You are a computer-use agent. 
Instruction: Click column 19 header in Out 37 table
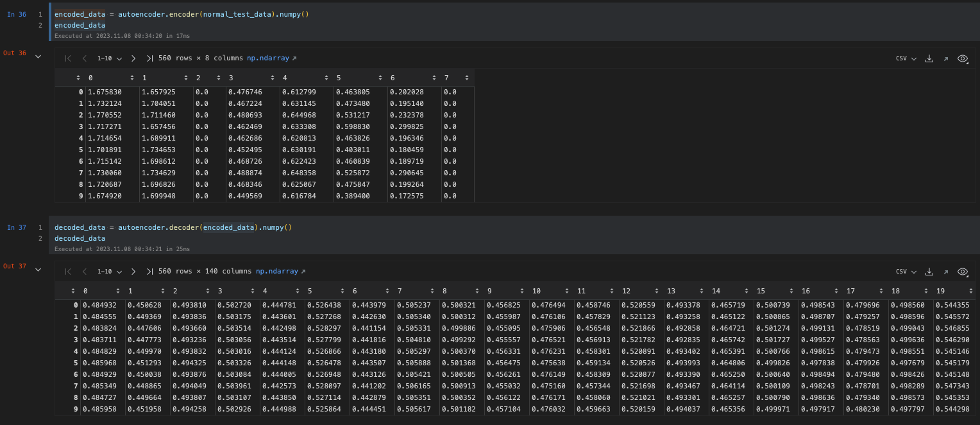click(x=940, y=291)
